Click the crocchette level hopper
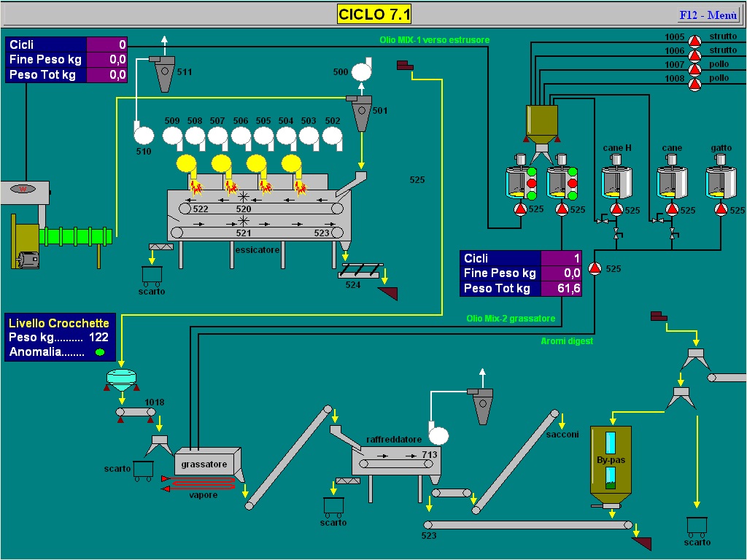This screenshot has width=747, height=560. pos(122,379)
